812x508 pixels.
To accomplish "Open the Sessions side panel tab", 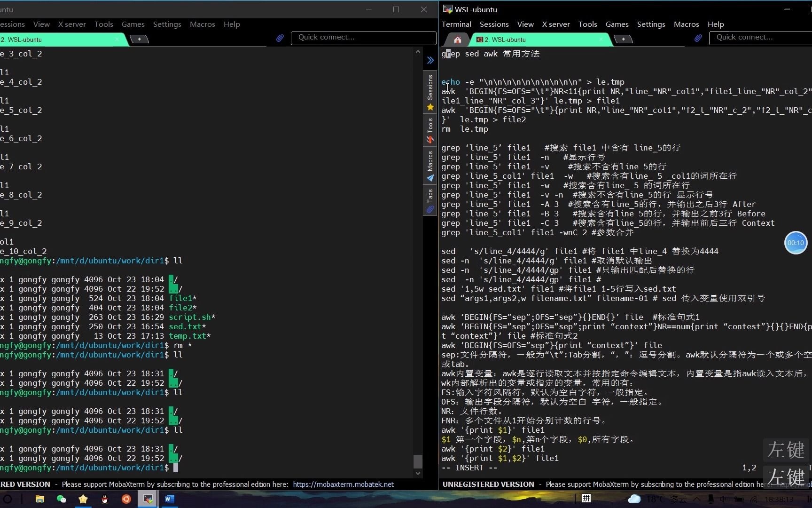I will click(x=430, y=92).
